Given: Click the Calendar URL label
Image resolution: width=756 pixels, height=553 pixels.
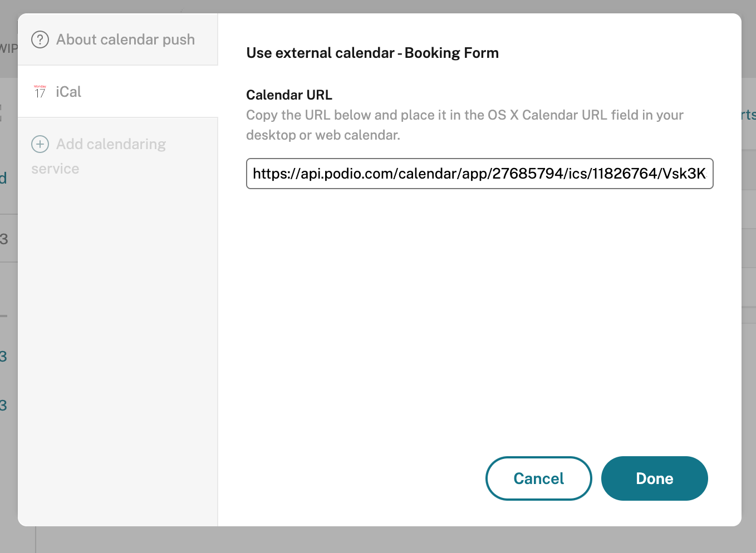Looking at the screenshot, I should pyautogui.click(x=289, y=95).
